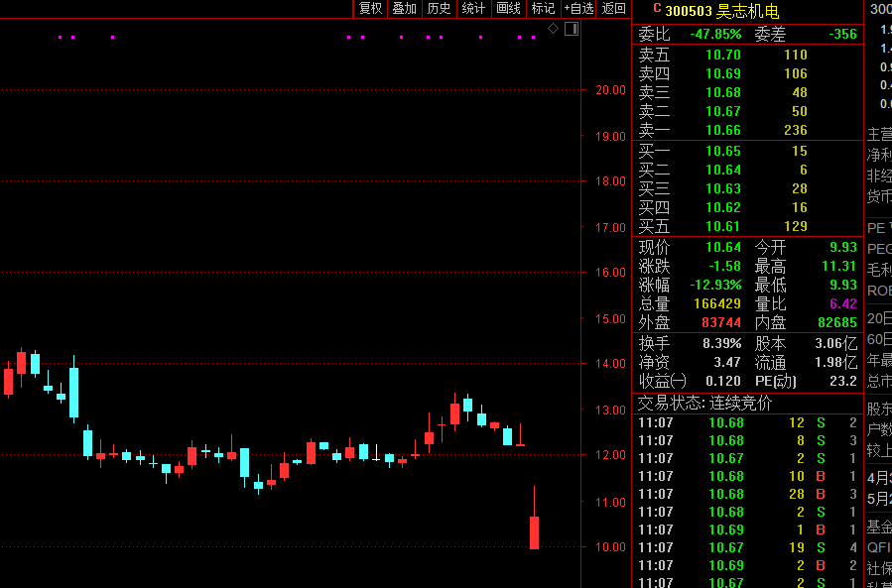Click the diamond icon above the chart
Image resolution: width=892 pixels, height=588 pixels.
click(553, 29)
